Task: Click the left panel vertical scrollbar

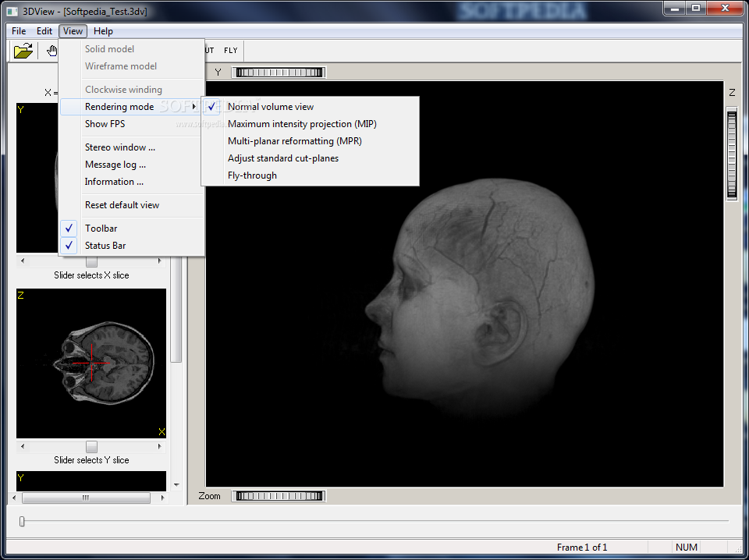Action: click(176, 310)
